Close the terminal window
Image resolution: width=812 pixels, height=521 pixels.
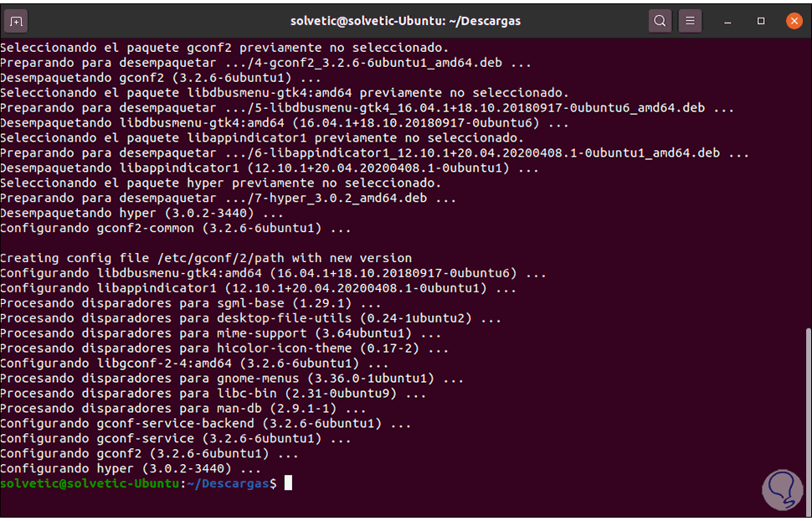click(x=790, y=21)
